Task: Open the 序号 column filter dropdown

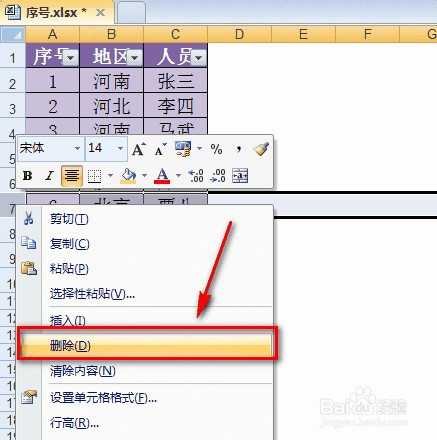Action: click(x=71, y=58)
